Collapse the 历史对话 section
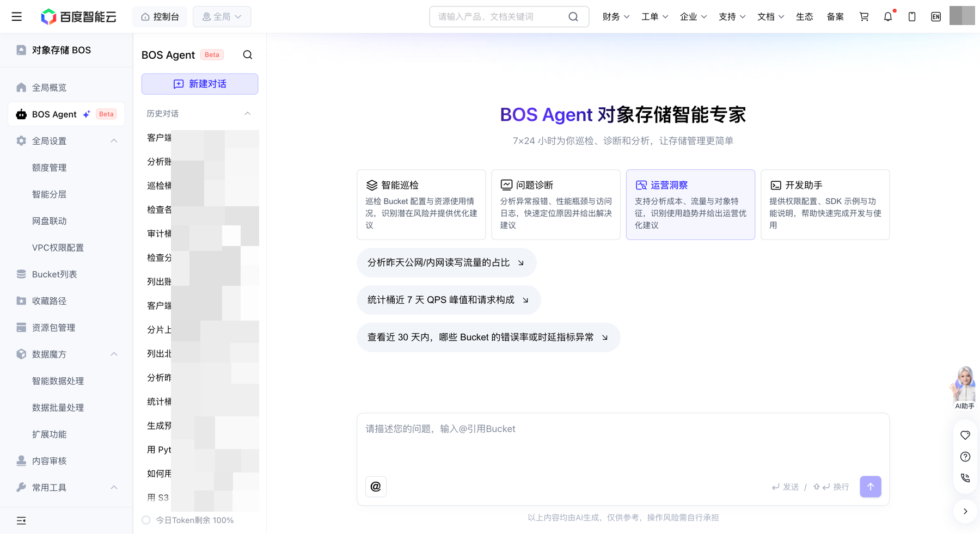980x534 pixels. pos(248,114)
